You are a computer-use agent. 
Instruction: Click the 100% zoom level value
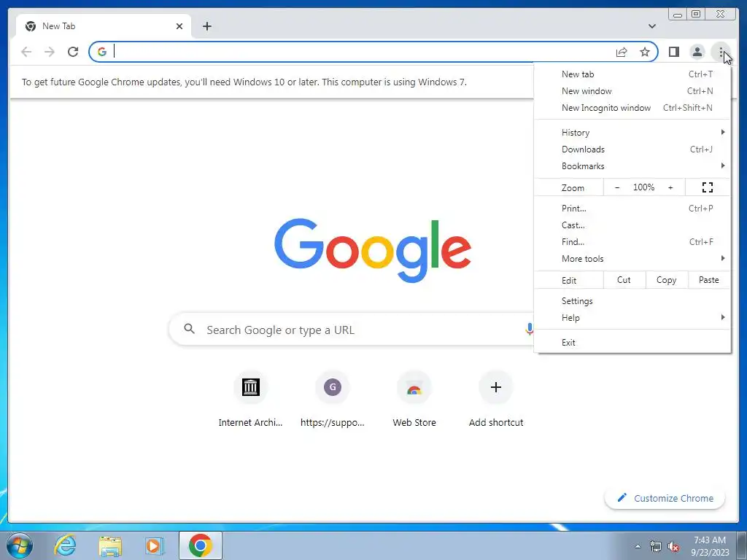tap(643, 187)
